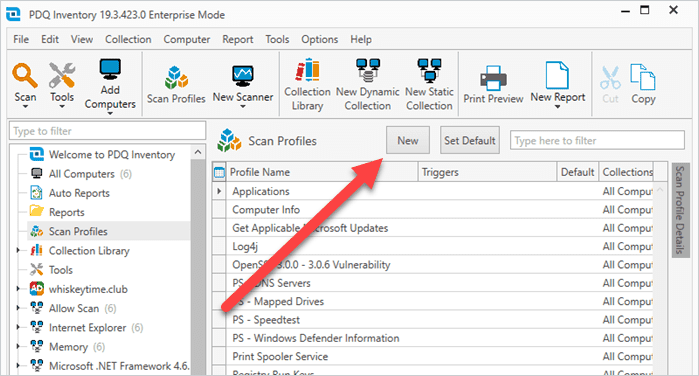Expand the Allow Scan tree node
Viewport: 699px width, 376px height.
(18, 308)
